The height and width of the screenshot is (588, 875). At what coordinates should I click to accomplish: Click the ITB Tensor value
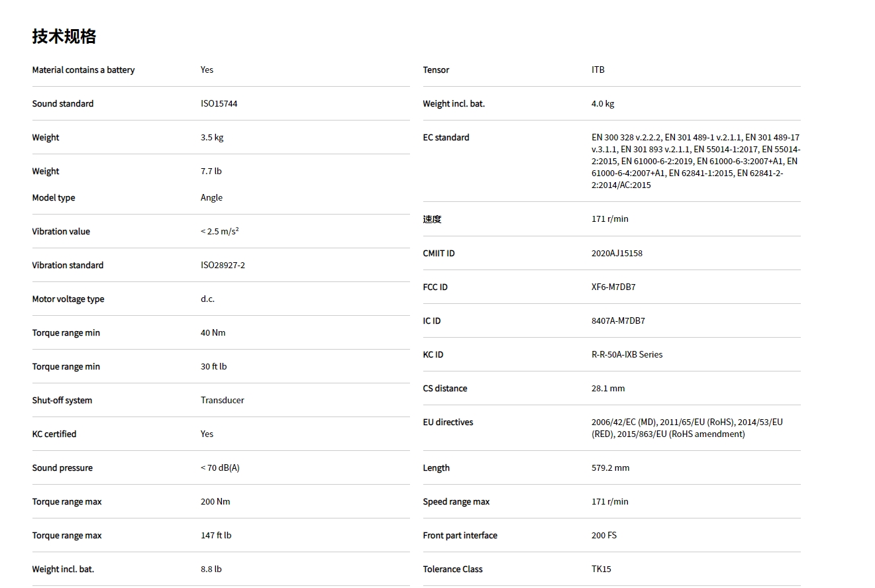click(x=597, y=70)
